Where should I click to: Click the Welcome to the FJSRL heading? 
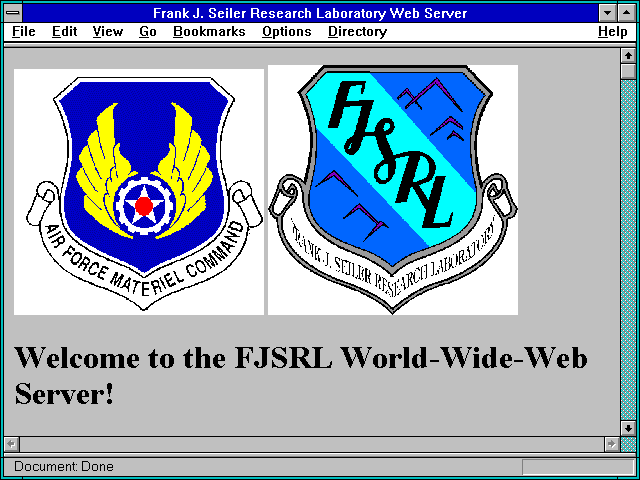(x=301, y=376)
